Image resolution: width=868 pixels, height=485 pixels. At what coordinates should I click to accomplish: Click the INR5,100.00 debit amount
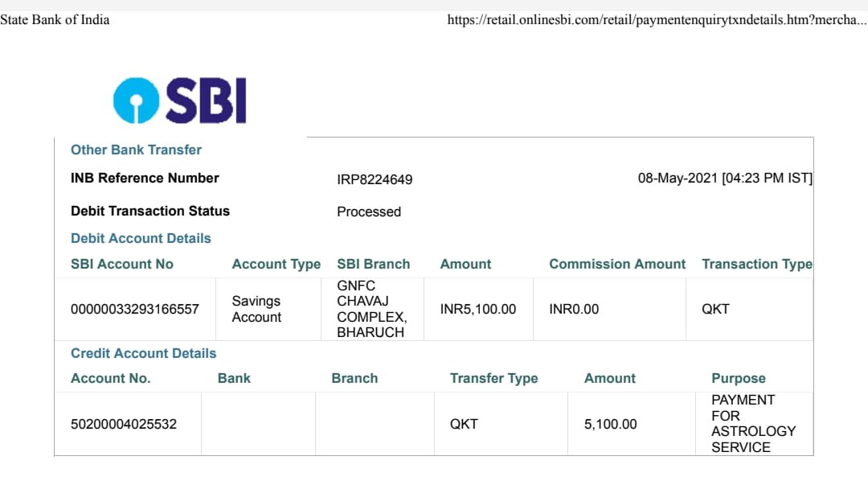tap(477, 310)
